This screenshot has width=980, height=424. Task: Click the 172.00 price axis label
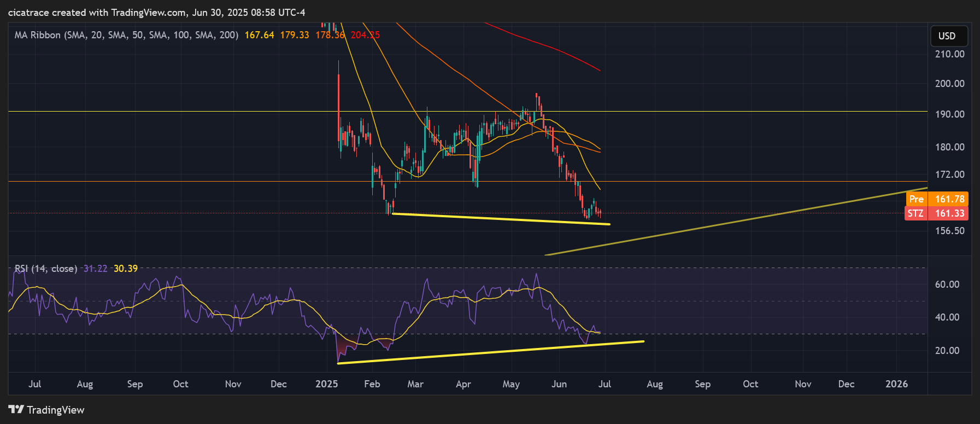(x=949, y=175)
